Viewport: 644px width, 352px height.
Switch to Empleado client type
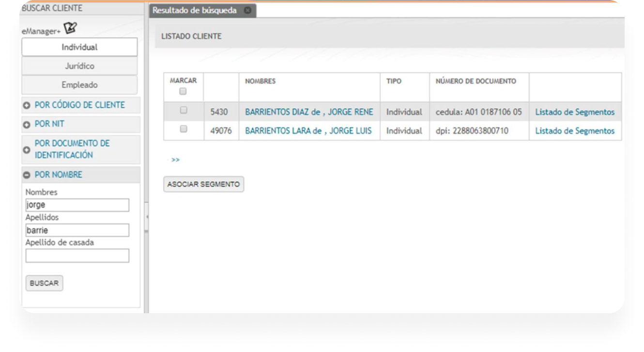(79, 85)
